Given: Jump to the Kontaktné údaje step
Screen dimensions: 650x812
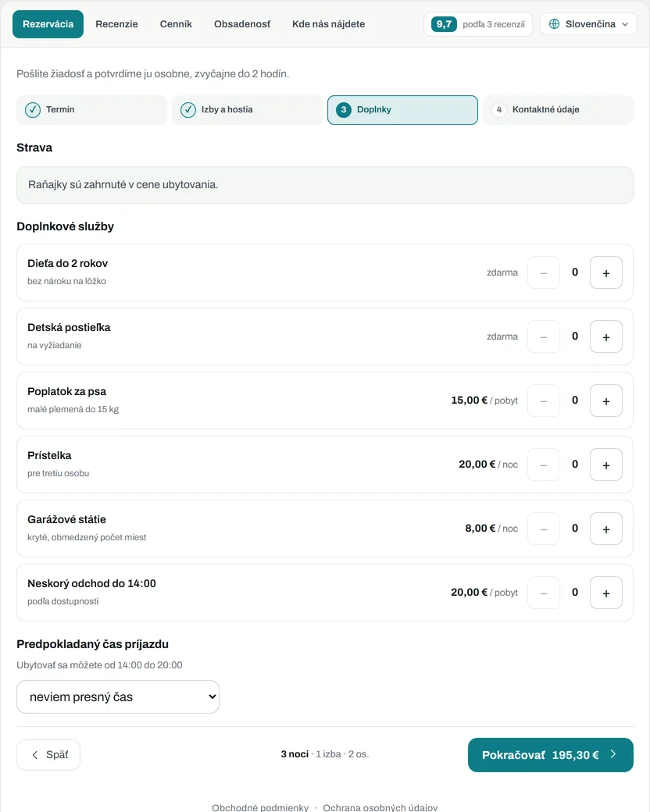Looking at the screenshot, I should point(559,110).
